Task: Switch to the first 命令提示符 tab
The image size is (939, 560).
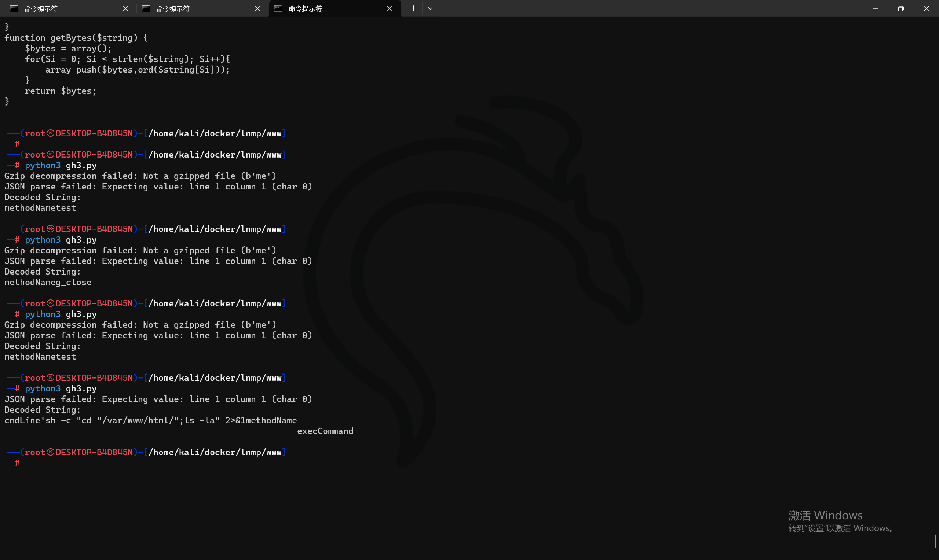Action: (x=40, y=9)
